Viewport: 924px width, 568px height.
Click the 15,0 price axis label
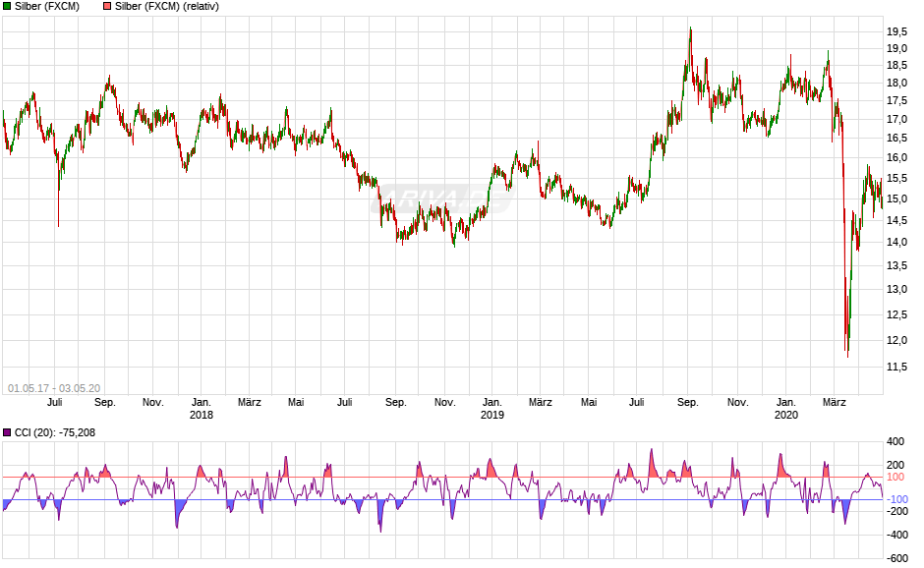(x=896, y=199)
